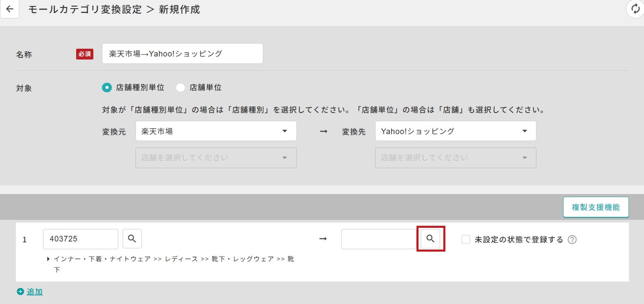Click the refresh icon at top right
644x304 pixels.
[x=635, y=9]
